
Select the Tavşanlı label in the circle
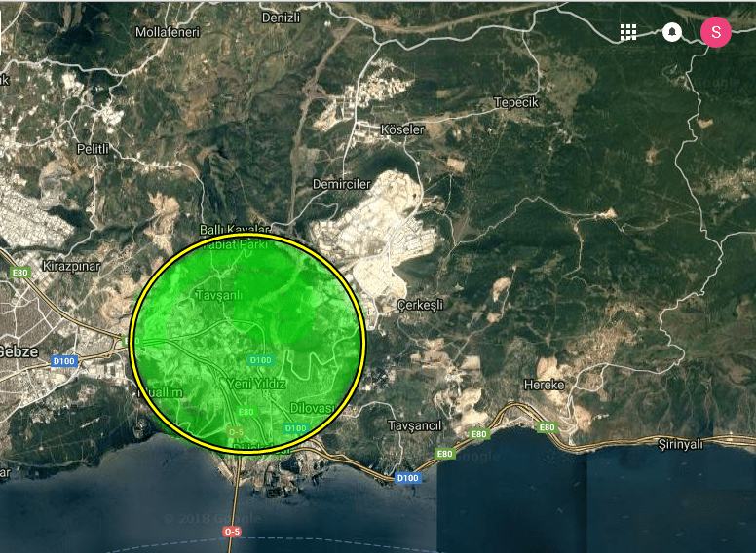[x=219, y=295]
